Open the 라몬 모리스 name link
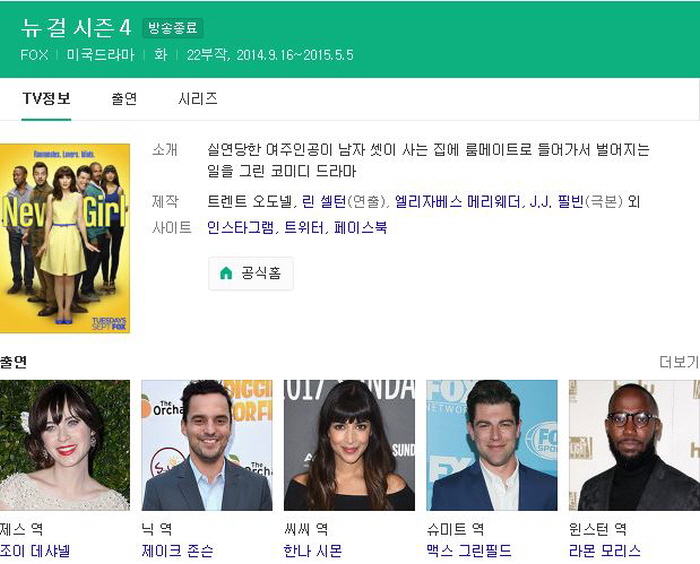The width and height of the screenshot is (700, 564). point(604,551)
